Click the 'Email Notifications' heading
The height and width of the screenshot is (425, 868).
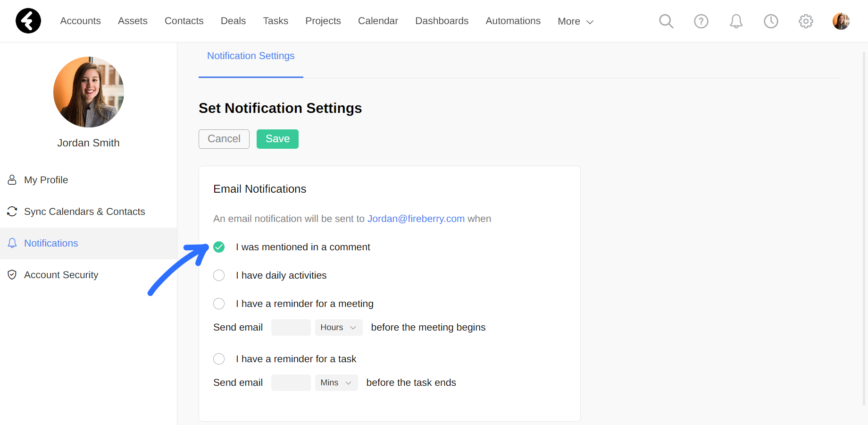pos(260,189)
